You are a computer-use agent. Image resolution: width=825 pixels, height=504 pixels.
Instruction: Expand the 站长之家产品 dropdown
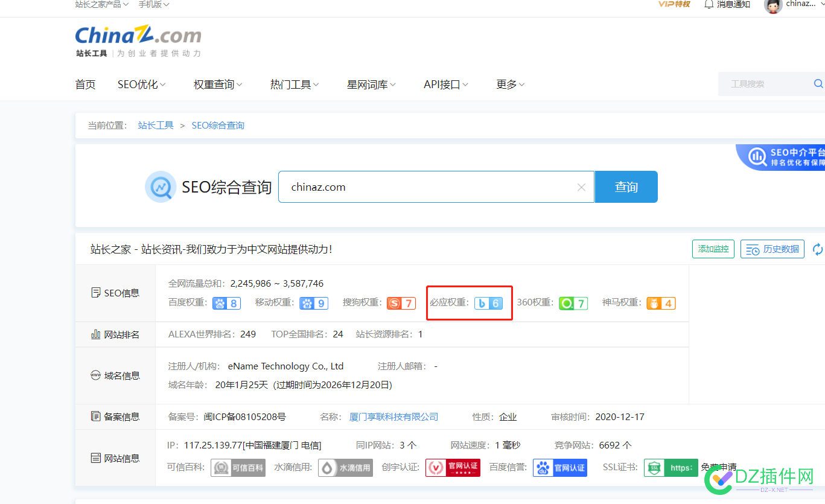(x=101, y=4)
